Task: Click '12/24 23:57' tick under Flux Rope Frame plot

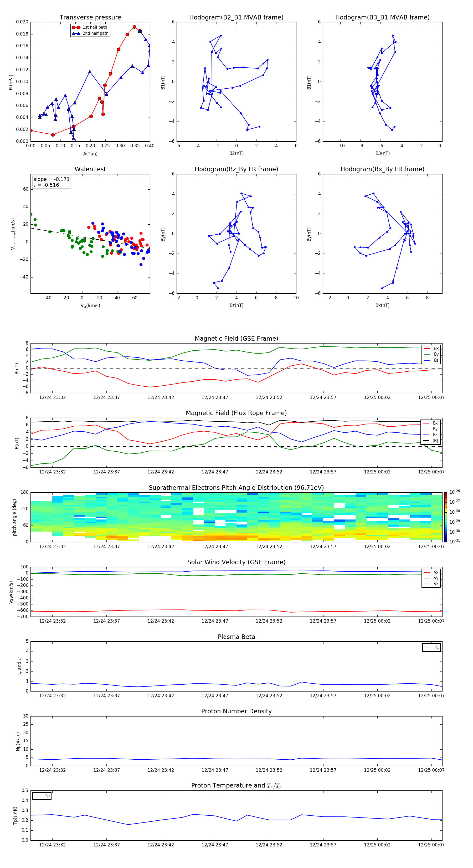Action: click(323, 472)
